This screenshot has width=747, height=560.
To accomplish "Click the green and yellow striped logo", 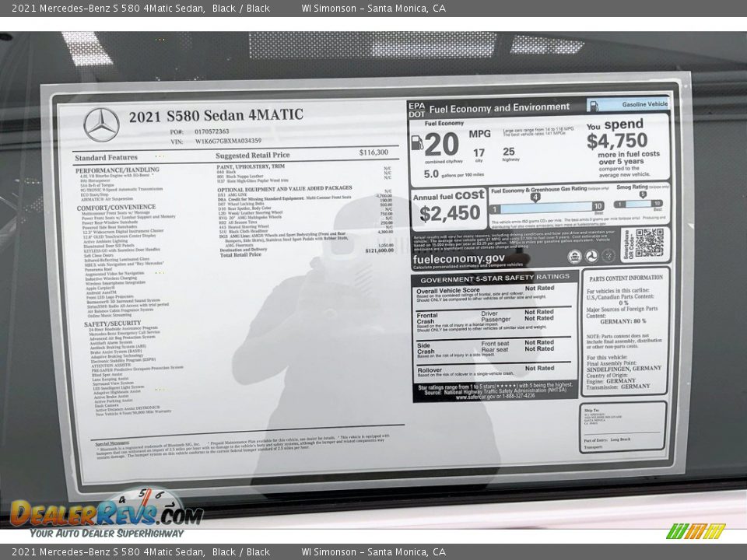I will click(696, 531).
